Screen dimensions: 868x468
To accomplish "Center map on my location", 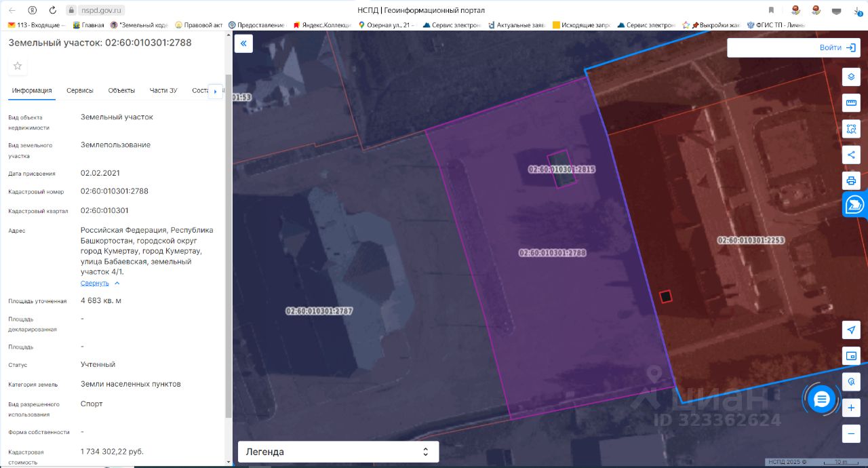I will (851, 330).
